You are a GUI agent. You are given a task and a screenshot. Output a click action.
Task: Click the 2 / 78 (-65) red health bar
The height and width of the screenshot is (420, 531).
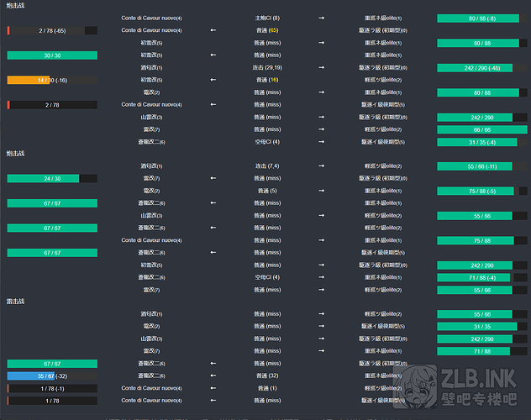52,30
